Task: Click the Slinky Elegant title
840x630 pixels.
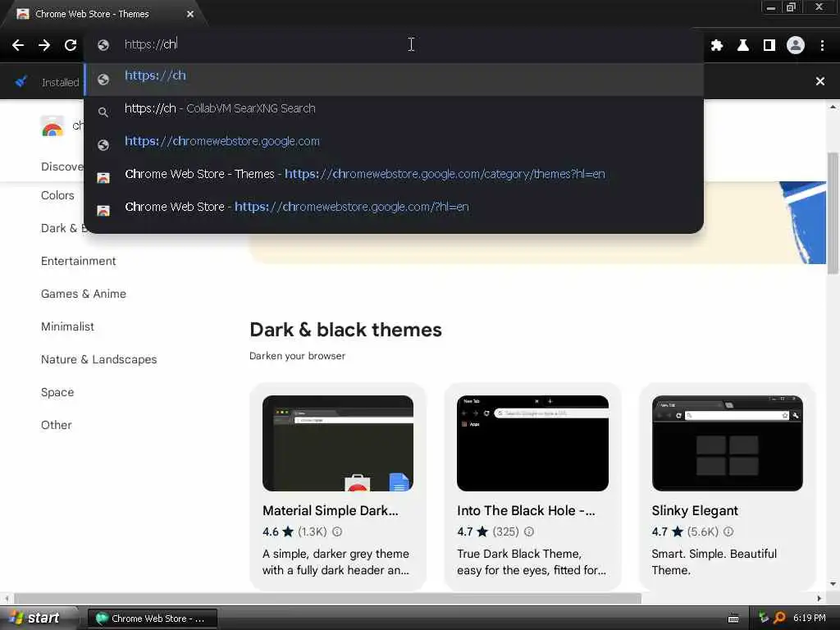Action: click(695, 510)
